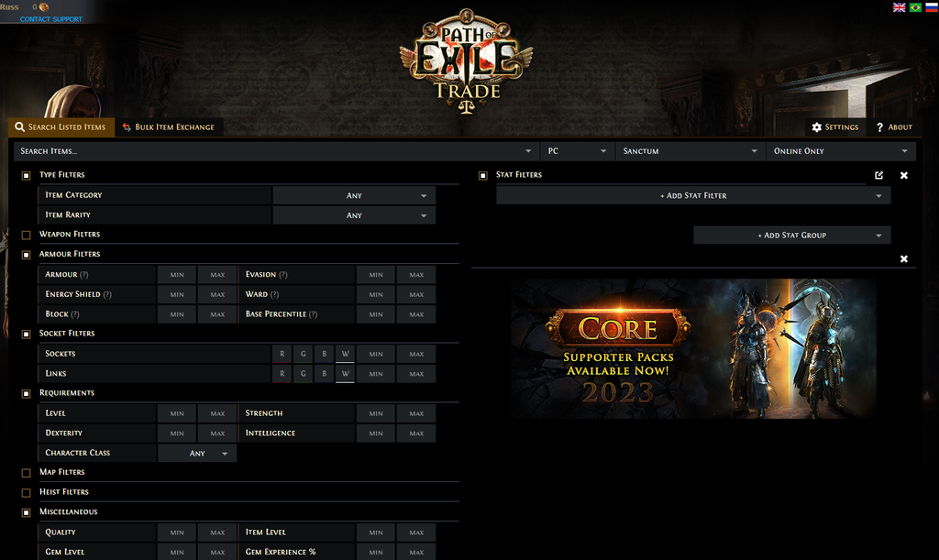Open the Item Category dropdown

[x=354, y=195]
